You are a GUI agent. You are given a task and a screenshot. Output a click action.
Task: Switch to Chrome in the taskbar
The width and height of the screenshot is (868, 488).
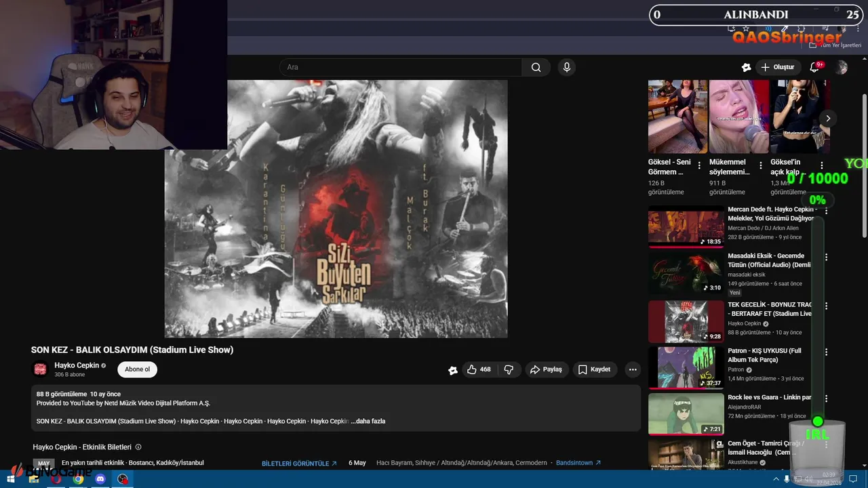[x=78, y=479]
